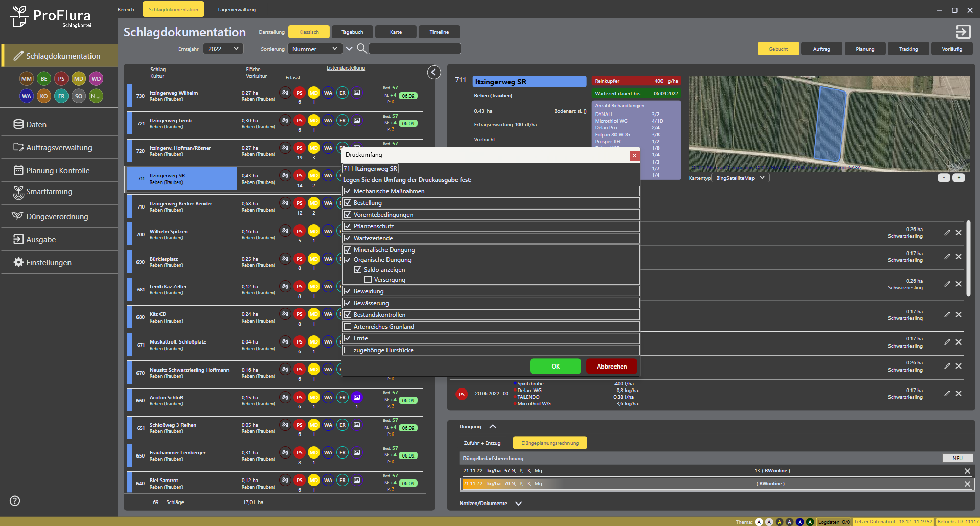This screenshot has height=526, width=980.
Task: Collapse list panel with back arrow
Action: (434, 73)
